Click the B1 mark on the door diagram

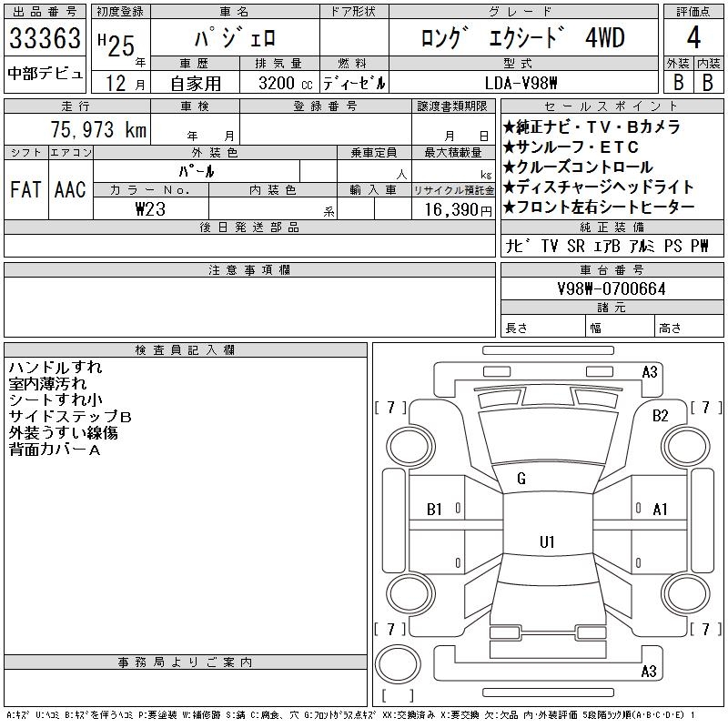(x=434, y=510)
